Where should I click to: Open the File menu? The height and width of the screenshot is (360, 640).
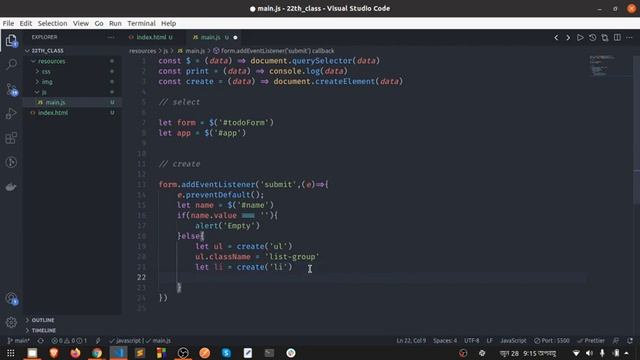point(8,23)
